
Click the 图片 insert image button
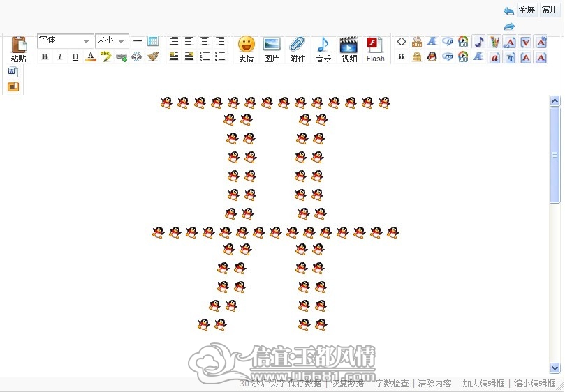point(272,50)
